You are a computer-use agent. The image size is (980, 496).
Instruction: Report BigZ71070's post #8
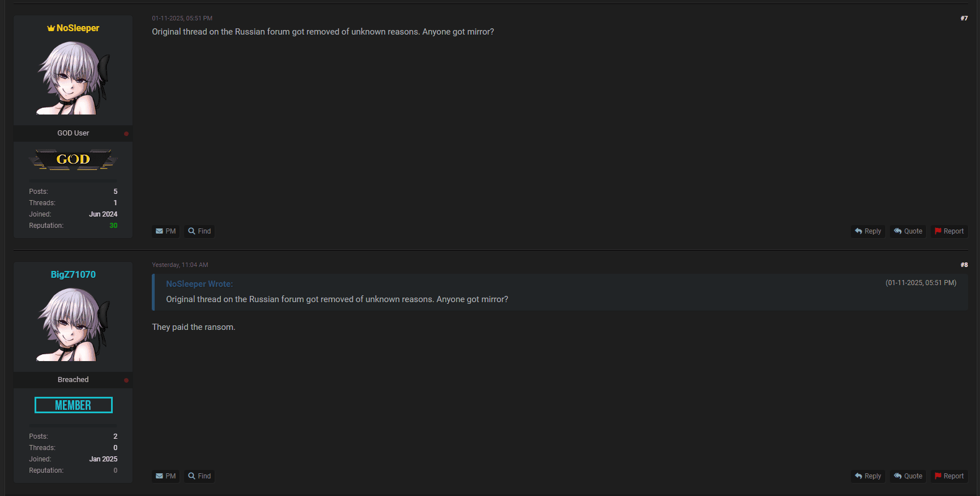pyautogui.click(x=949, y=476)
